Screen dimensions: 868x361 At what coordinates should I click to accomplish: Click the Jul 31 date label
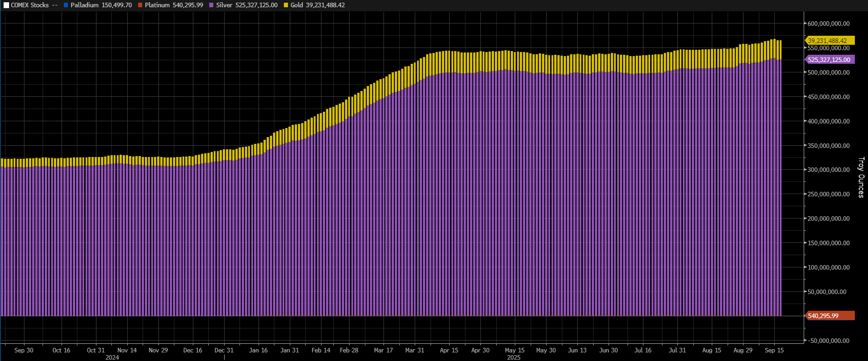tap(677, 350)
